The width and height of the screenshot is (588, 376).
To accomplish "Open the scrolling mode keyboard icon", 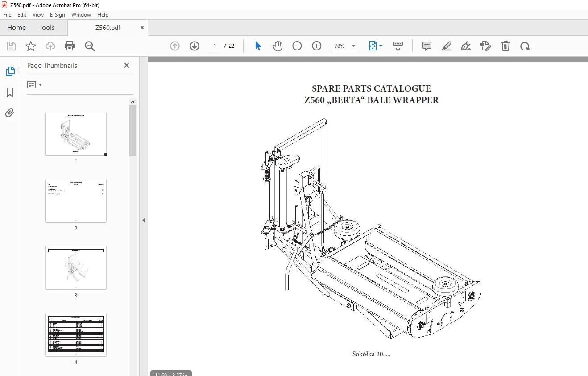I will (x=398, y=46).
